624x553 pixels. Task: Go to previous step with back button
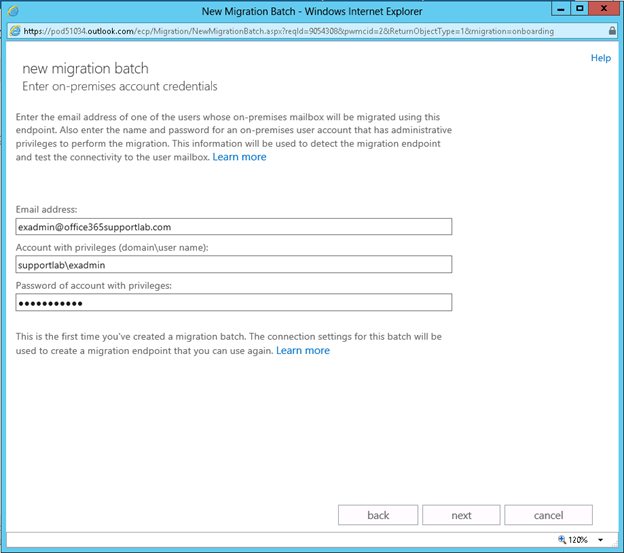click(378, 515)
